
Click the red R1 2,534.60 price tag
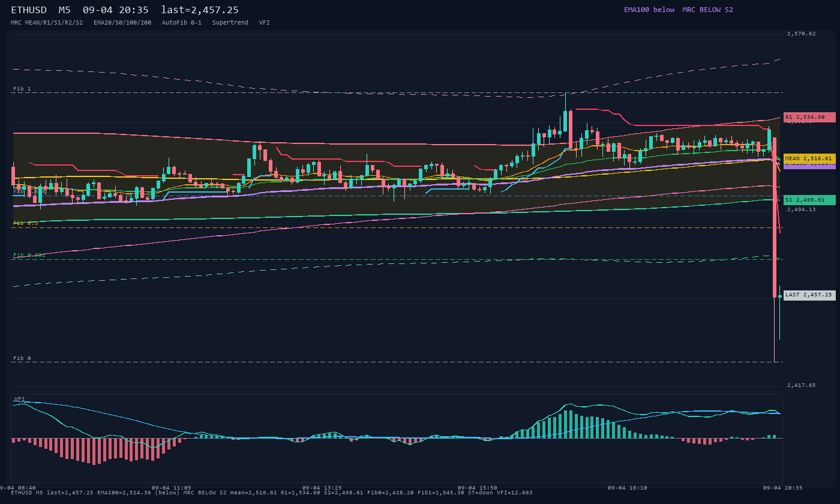(809, 117)
